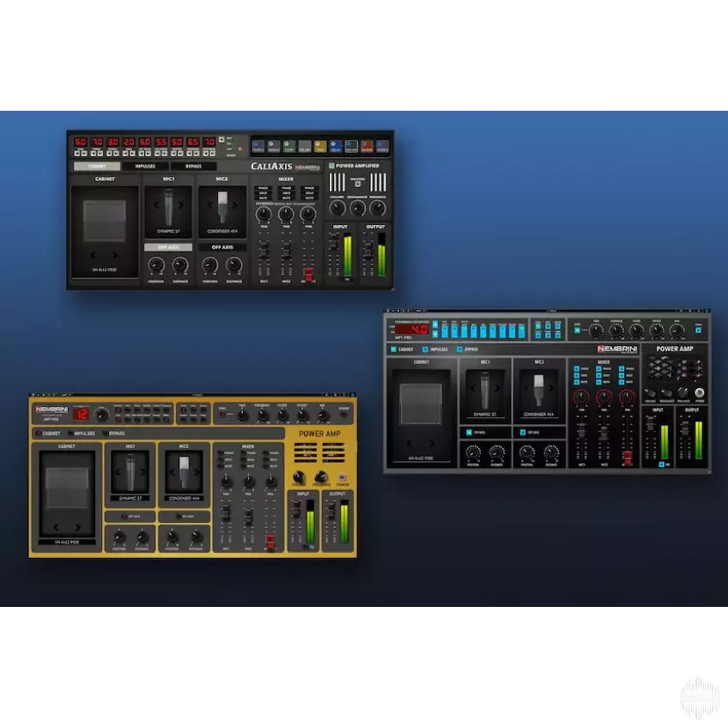Click the Feedback knob in JMP Pro delay section
This screenshot has height=728, width=728.
[263, 416]
